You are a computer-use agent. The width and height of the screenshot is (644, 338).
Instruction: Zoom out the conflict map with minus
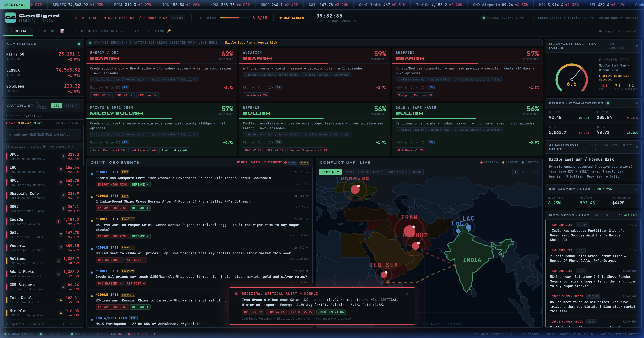coord(536,172)
